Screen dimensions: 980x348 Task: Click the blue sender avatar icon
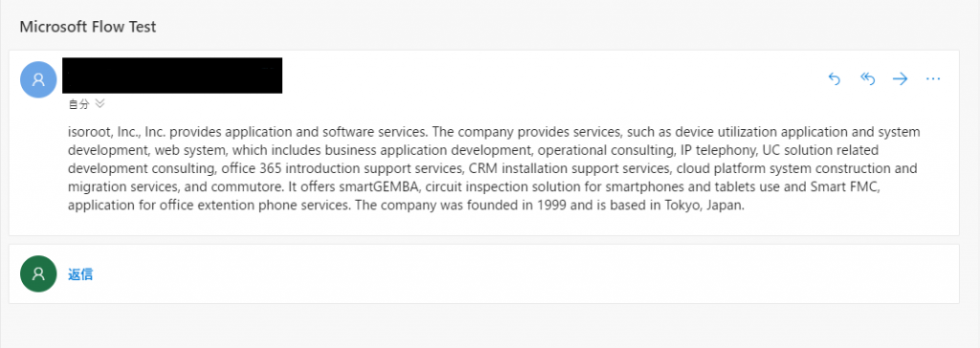38,79
